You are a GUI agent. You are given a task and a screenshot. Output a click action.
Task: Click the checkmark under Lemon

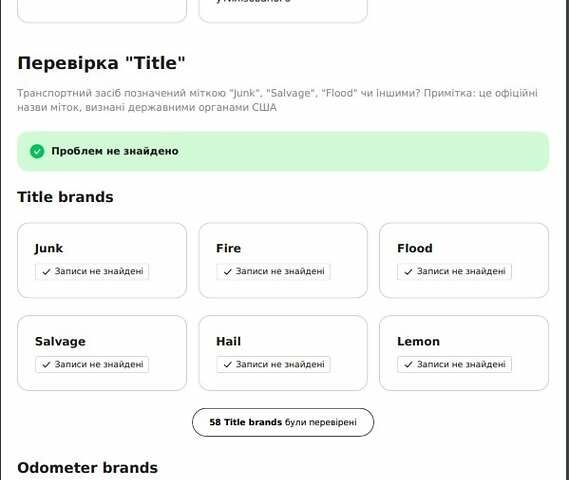(x=409, y=365)
